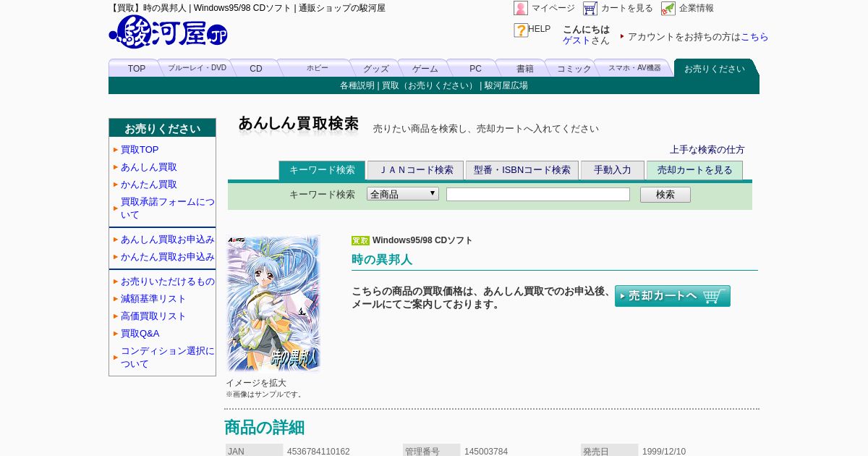Open かんたん買取 sidebar link
Screen dimensions: 868x456
click(x=149, y=185)
